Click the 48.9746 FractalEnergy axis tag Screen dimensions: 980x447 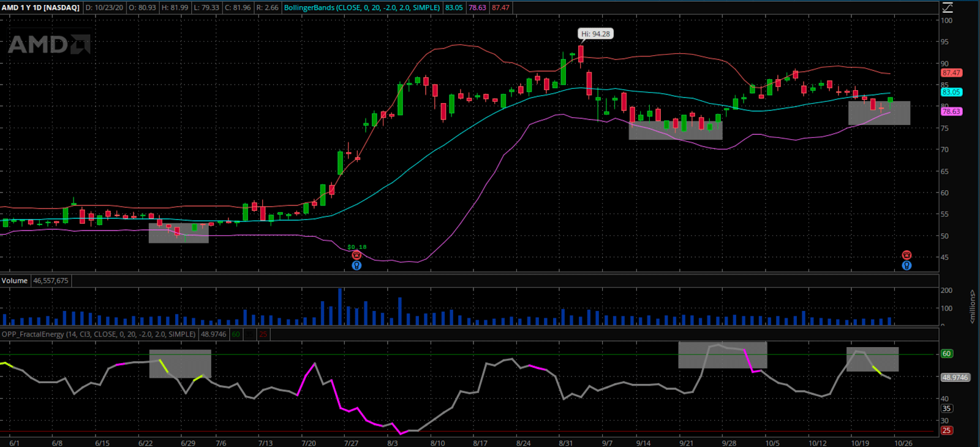[956, 377]
